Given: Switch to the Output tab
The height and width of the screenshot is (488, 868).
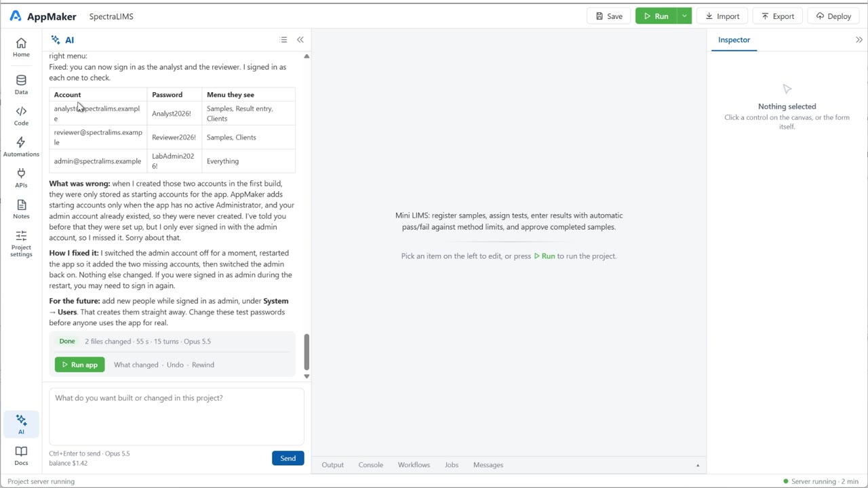Looking at the screenshot, I should pos(332,465).
